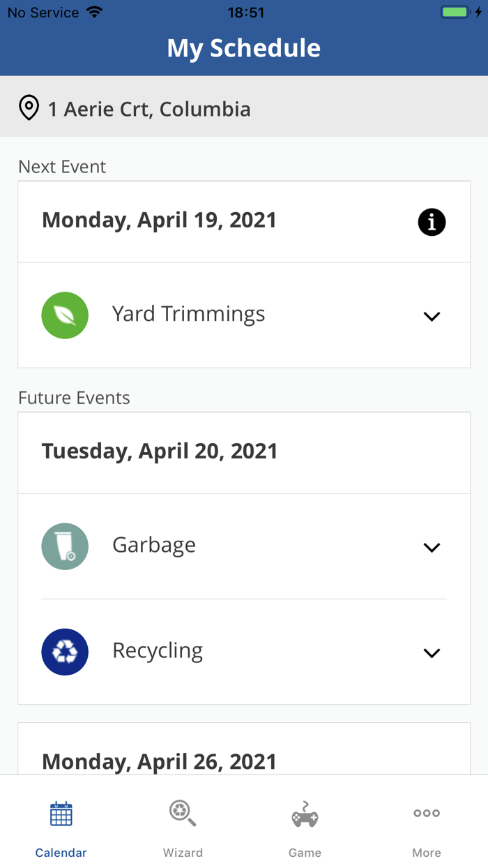Tap the Game controller icon

(305, 813)
